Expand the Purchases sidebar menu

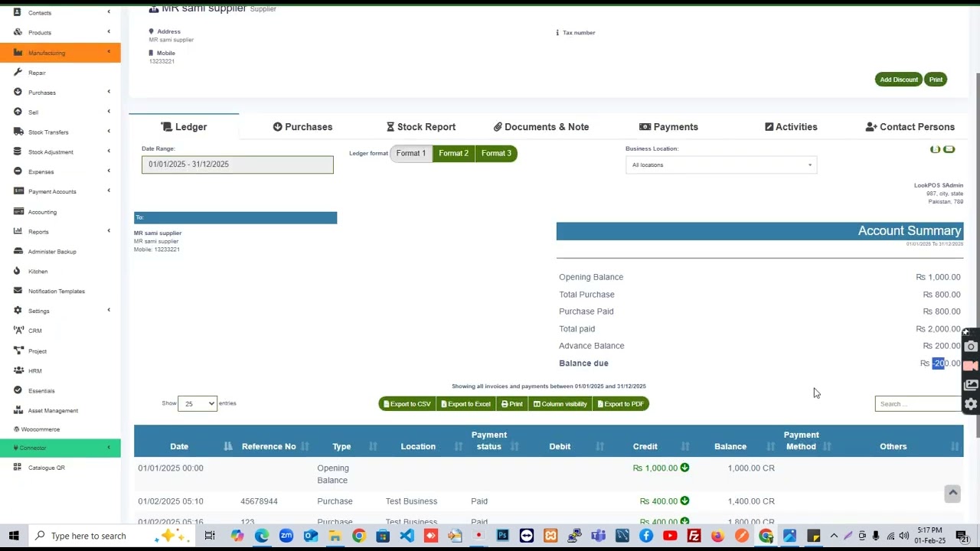(x=60, y=92)
